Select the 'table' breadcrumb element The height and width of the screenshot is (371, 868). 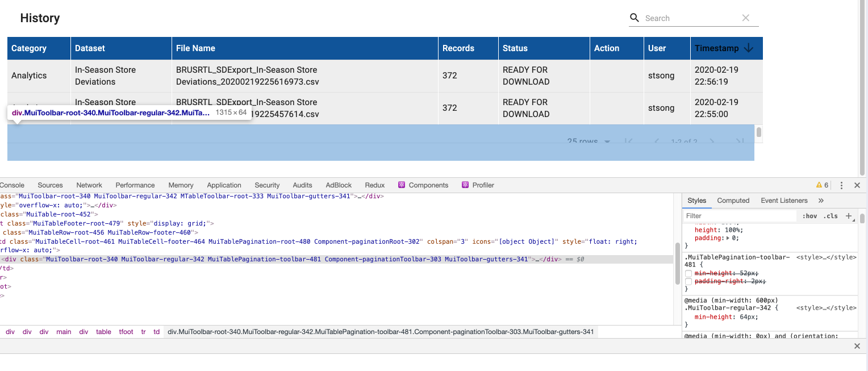coord(103,332)
